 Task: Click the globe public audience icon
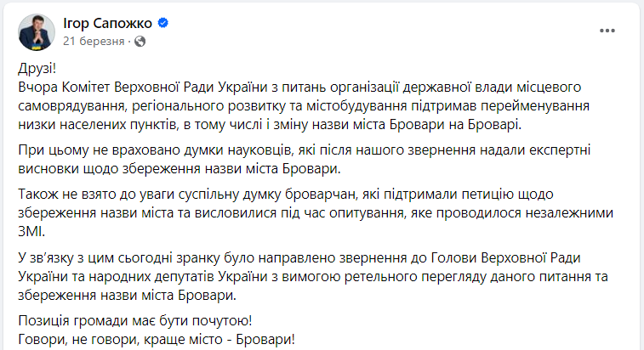(140, 40)
